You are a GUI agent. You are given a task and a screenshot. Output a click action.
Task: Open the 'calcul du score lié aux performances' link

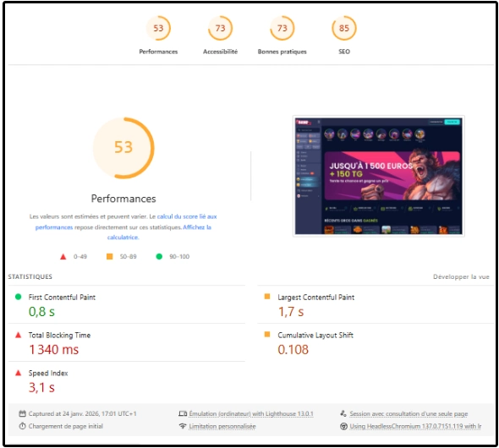click(x=187, y=216)
